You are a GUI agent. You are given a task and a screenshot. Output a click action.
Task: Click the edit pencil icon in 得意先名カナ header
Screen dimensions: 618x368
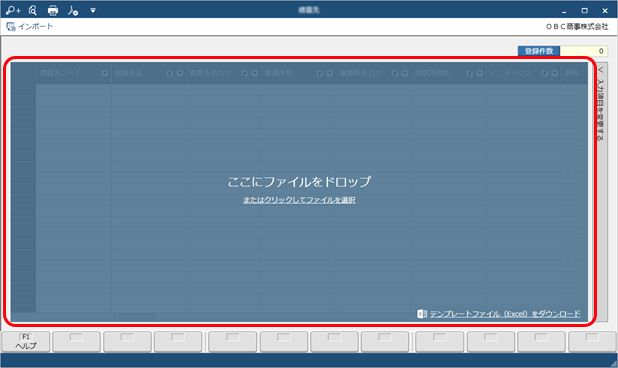click(x=244, y=73)
